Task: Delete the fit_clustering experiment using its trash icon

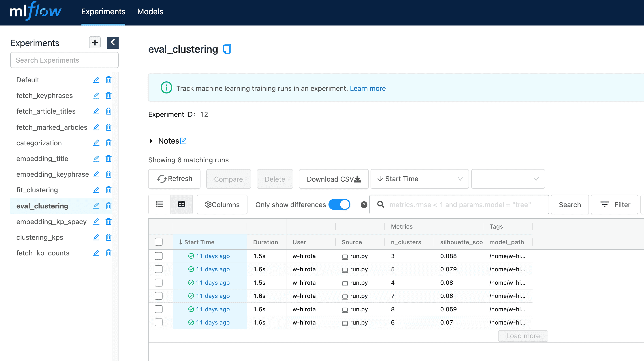Action: 108,190
